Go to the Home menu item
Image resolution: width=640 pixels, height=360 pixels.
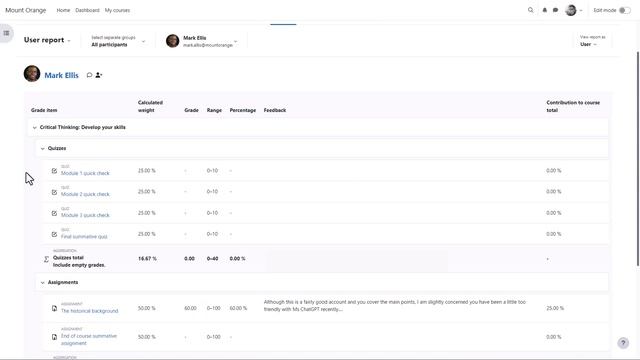[x=63, y=10]
